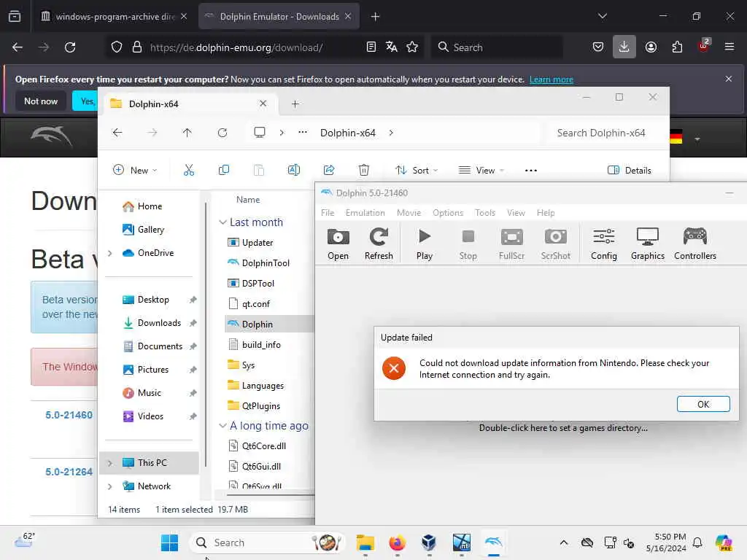Open the Dolphin Emulation menu
The image size is (747, 560).
tap(365, 213)
